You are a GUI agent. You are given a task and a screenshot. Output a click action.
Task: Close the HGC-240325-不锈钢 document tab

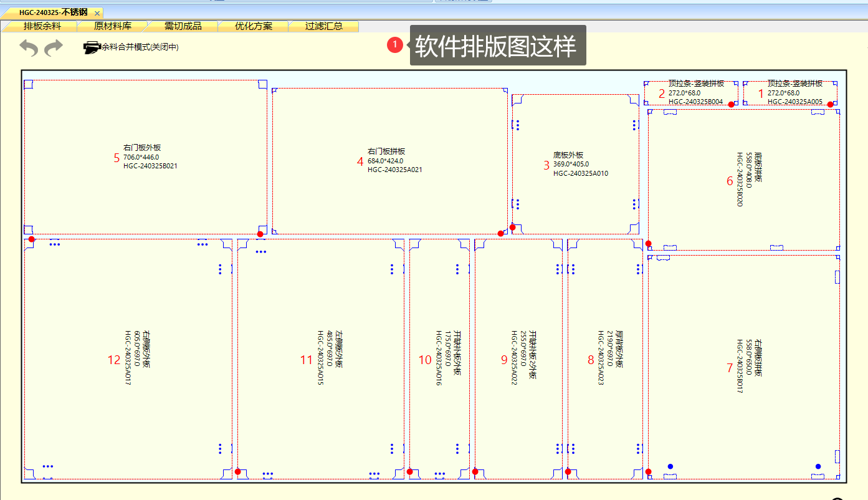coord(97,12)
